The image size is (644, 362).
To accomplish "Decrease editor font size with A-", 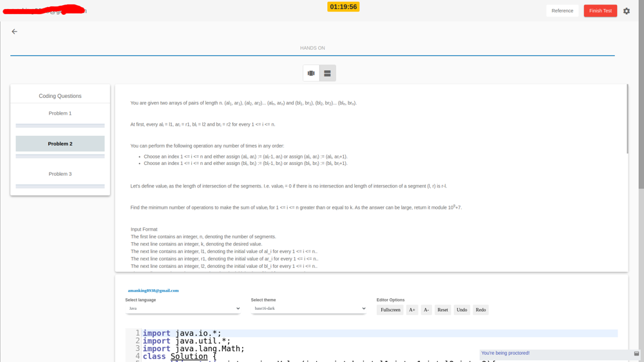I will tap(426, 310).
